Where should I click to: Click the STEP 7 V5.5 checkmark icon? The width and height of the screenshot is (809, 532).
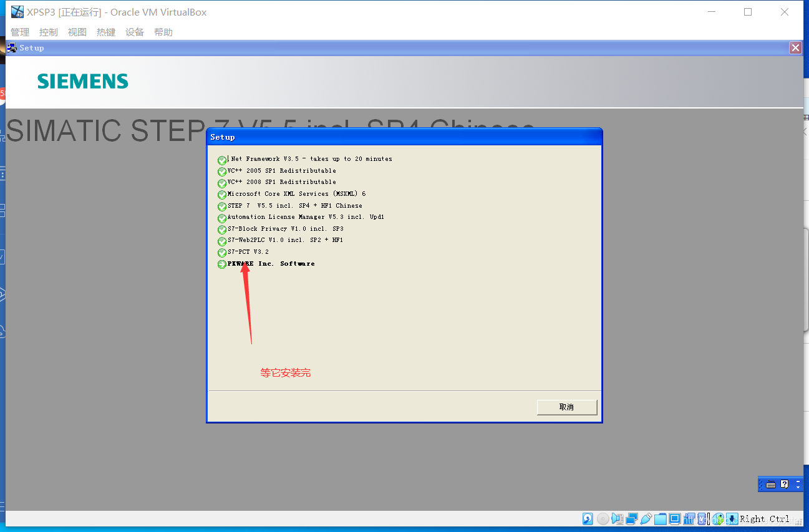222,206
